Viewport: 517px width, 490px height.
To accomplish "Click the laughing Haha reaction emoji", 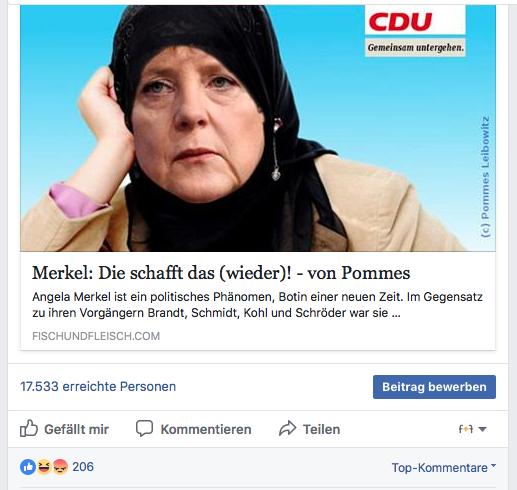I will pos(44,467).
